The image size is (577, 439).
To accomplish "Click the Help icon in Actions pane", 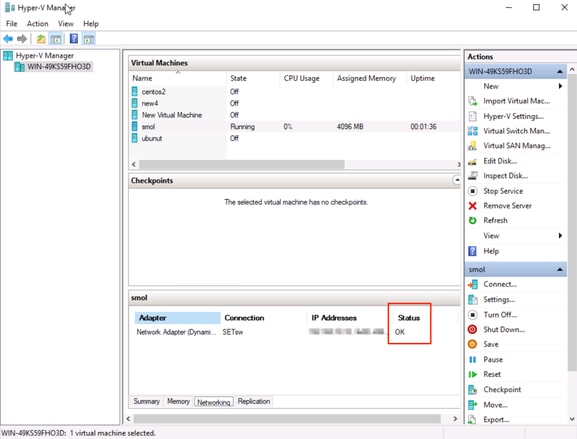I will (472, 251).
